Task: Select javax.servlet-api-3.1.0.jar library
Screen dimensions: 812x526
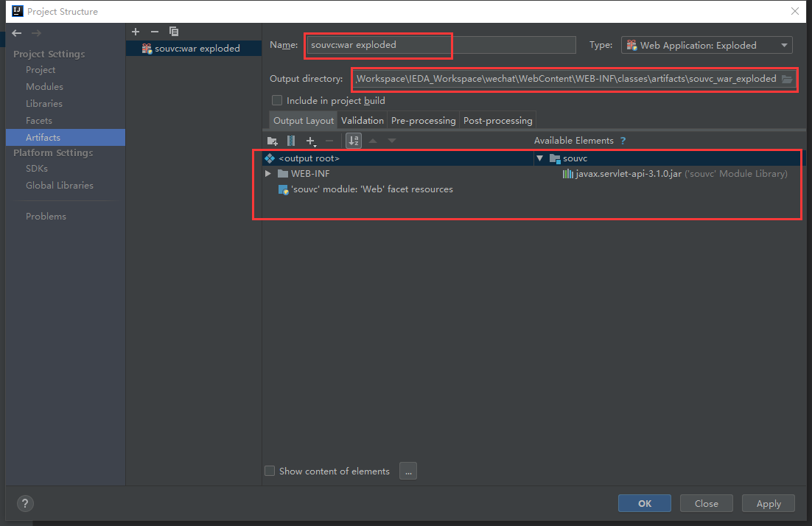Action: [675, 174]
